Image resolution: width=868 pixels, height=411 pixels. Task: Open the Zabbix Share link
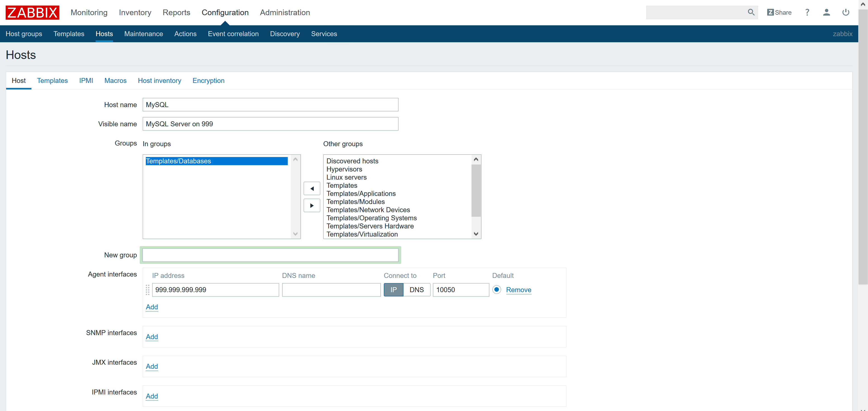(x=779, y=12)
